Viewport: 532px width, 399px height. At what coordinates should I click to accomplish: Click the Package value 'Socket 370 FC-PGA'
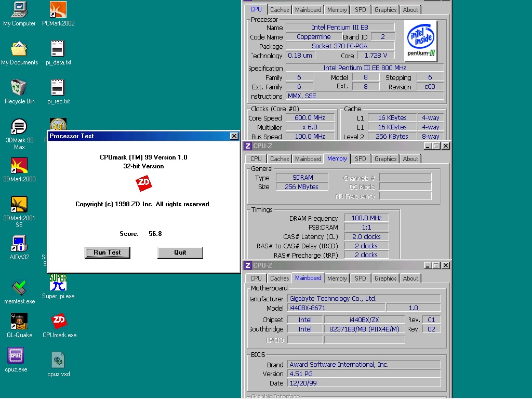click(340, 46)
